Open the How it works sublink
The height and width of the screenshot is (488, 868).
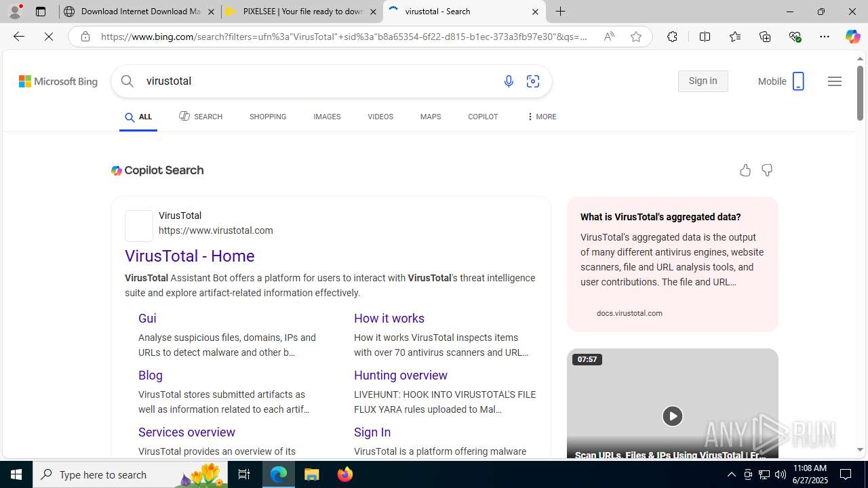tap(389, 319)
